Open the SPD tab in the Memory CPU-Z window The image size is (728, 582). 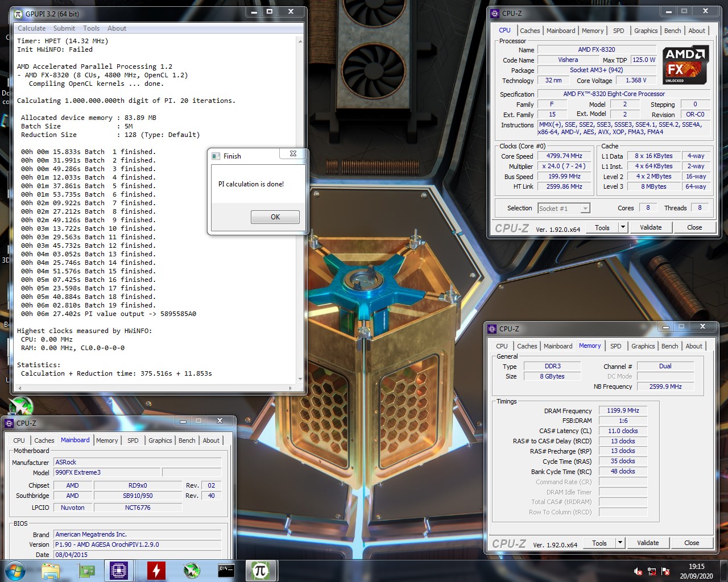pyautogui.click(x=615, y=346)
